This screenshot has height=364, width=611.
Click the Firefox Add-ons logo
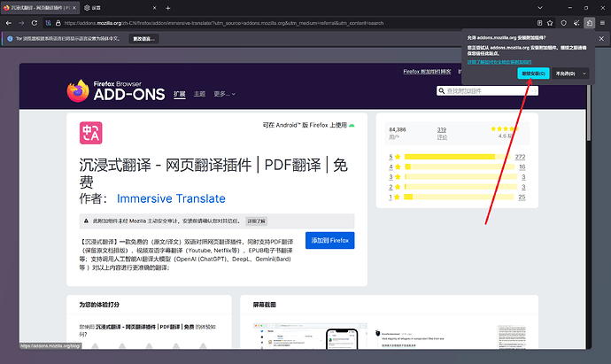116,91
